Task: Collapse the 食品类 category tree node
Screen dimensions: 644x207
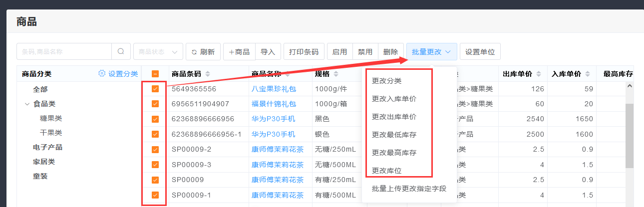Action: point(27,104)
